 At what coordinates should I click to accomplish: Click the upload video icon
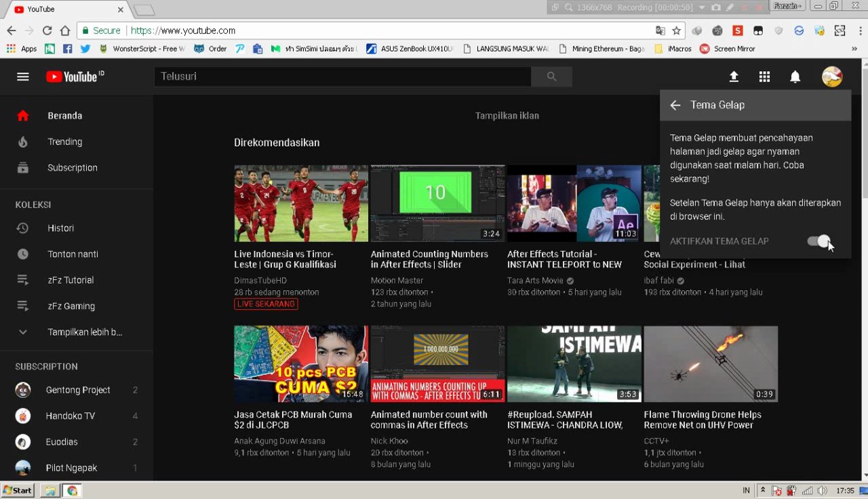[x=734, y=77]
